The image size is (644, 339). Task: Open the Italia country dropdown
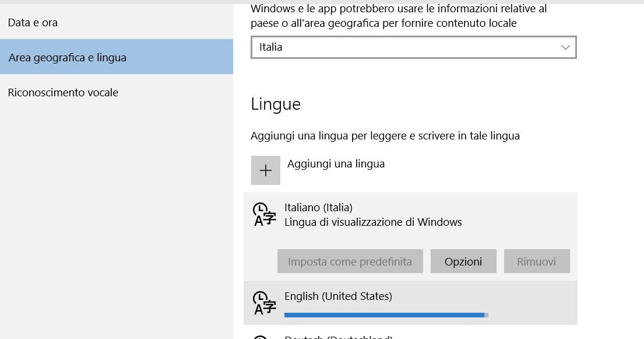coord(414,47)
